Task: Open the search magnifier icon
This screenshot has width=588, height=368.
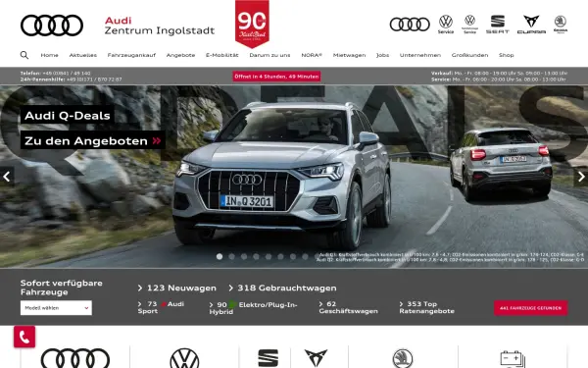Action: [24, 55]
